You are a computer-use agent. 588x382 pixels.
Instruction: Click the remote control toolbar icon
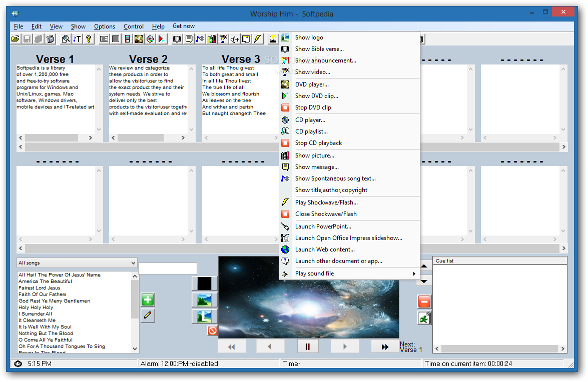pos(128,38)
